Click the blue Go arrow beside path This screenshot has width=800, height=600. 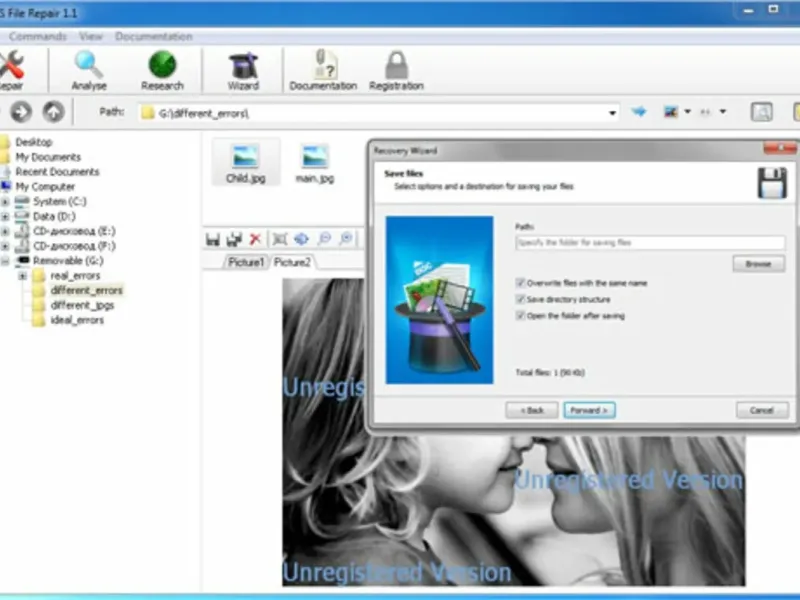click(639, 111)
